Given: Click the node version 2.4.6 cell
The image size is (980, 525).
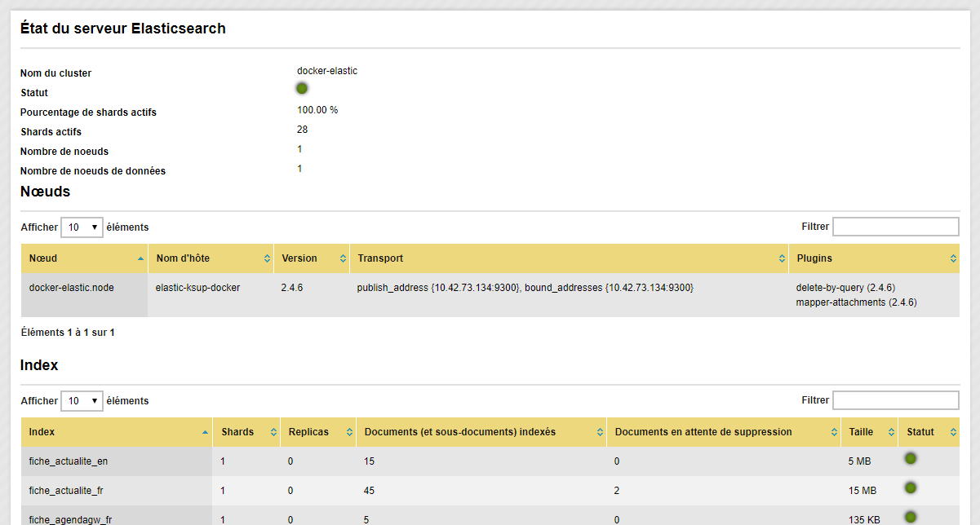Looking at the screenshot, I should pos(312,295).
